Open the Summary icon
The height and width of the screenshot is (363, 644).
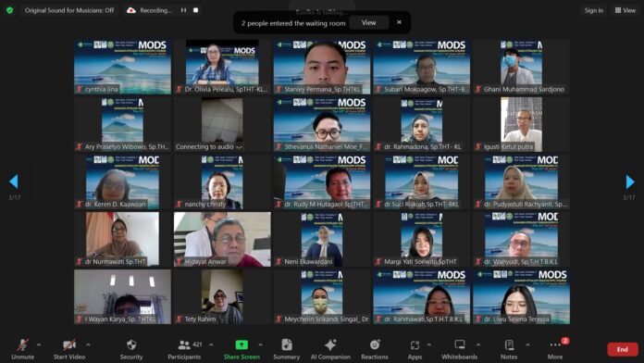(287, 344)
